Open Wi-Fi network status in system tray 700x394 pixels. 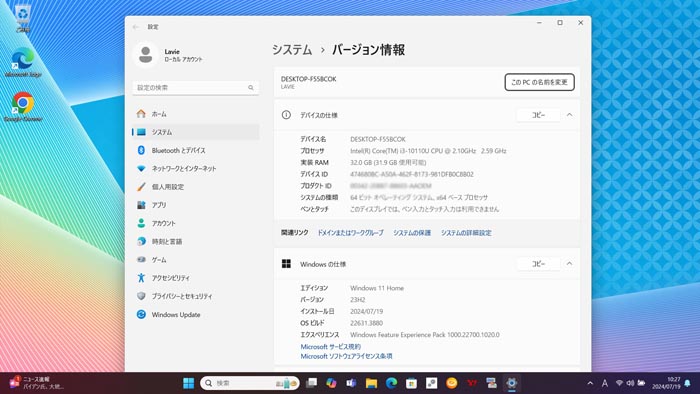click(x=619, y=383)
